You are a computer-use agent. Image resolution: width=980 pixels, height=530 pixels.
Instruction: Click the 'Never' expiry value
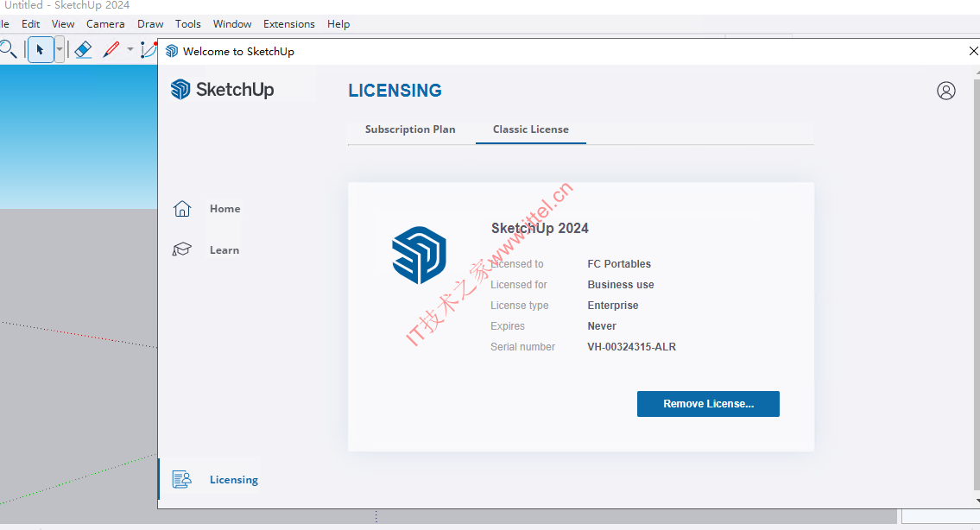click(x=602, y=326)
